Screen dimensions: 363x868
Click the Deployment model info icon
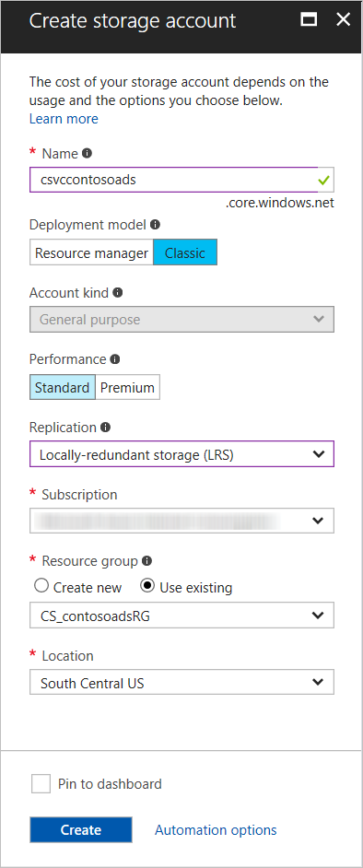[155, 225]
